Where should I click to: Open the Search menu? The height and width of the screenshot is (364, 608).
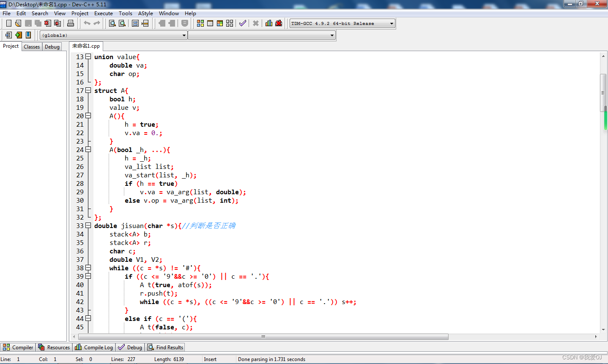point(40,13)
